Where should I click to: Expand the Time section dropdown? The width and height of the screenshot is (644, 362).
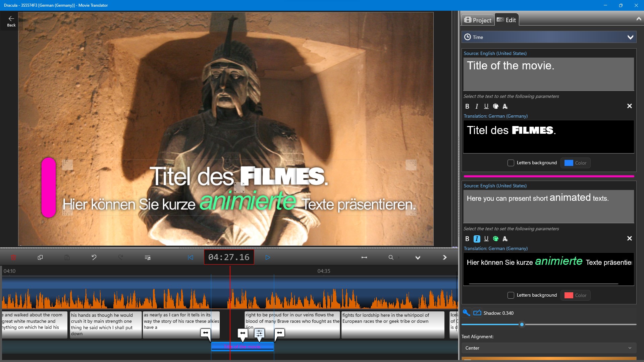[630, 37]
